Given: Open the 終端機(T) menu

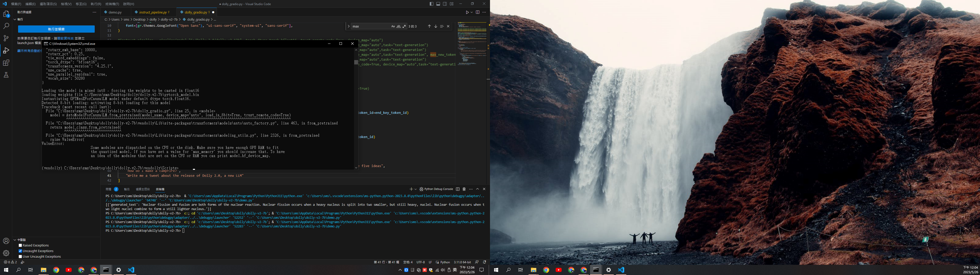Looking at the screenshot, I should pyautogui.click(x=112, y=4).
